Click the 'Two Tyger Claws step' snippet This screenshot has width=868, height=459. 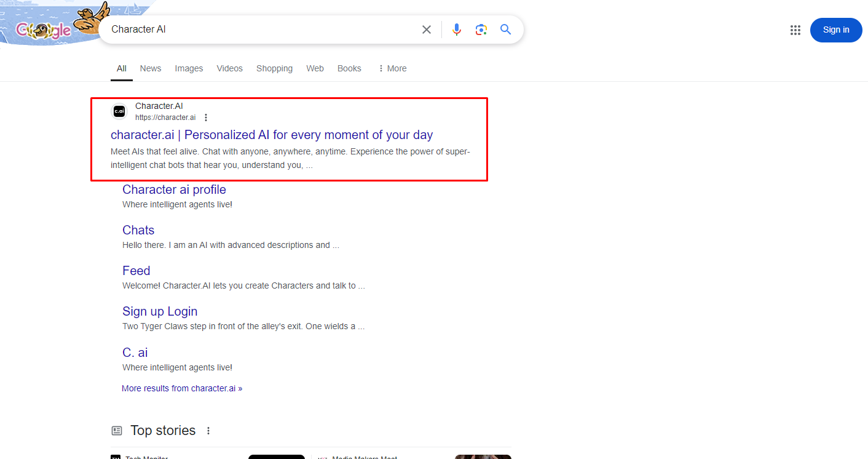pos(243,326)
